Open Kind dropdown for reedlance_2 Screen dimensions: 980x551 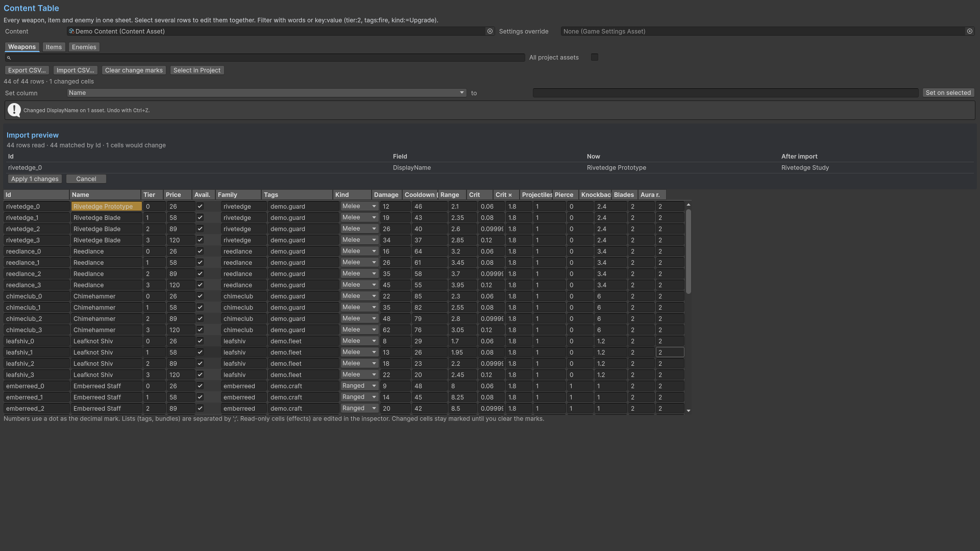pyautogui.click(x=359, y=273)
